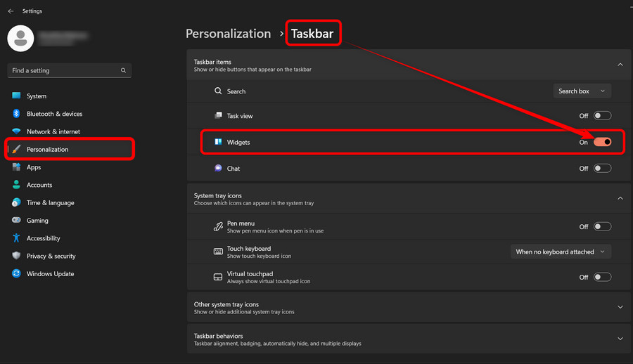Click the Apps icon in sidebar
The width and height of the screenshot is (633, 364).
tap(16, 167)
